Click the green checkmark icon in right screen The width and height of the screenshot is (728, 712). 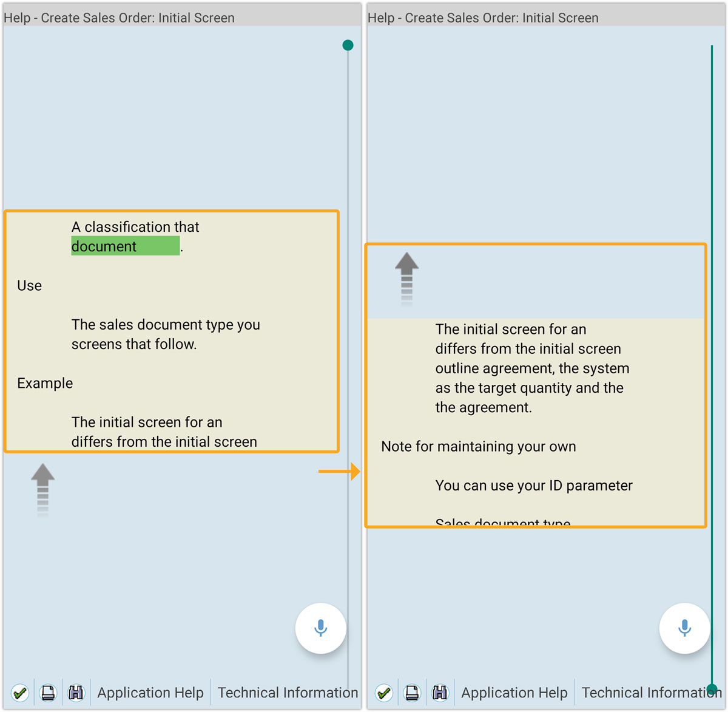click(384, 693)
